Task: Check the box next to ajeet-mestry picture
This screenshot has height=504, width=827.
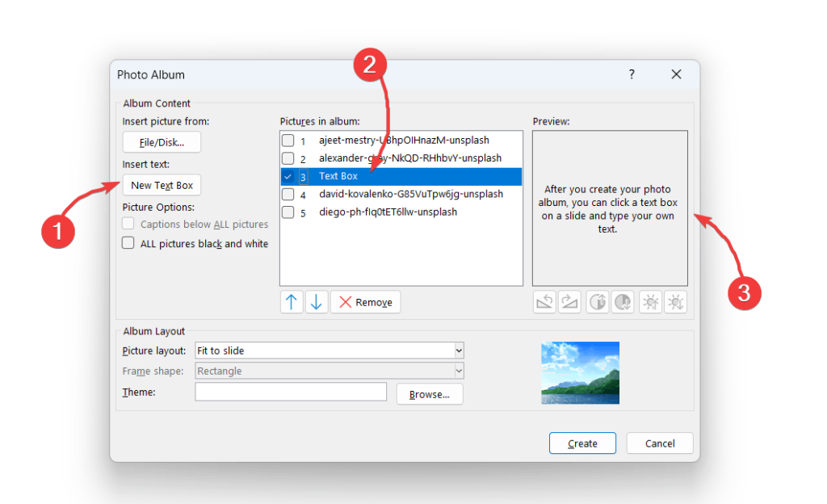Action: [287, 140]
